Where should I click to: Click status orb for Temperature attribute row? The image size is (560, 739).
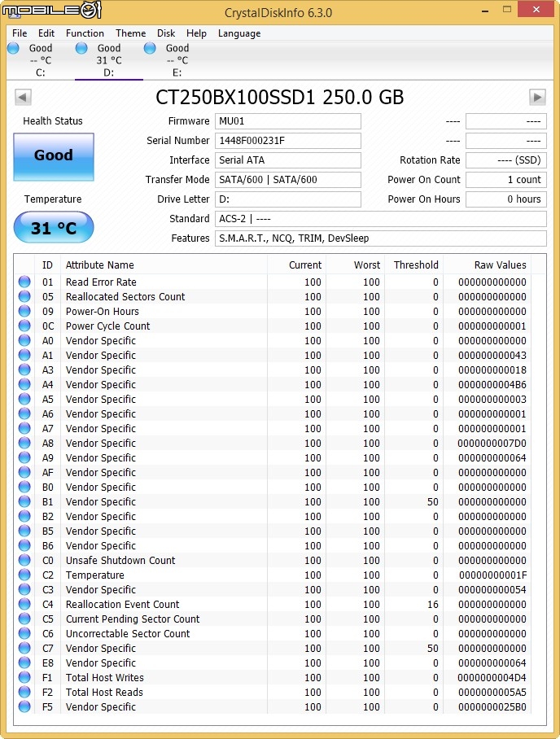(24, 575)
